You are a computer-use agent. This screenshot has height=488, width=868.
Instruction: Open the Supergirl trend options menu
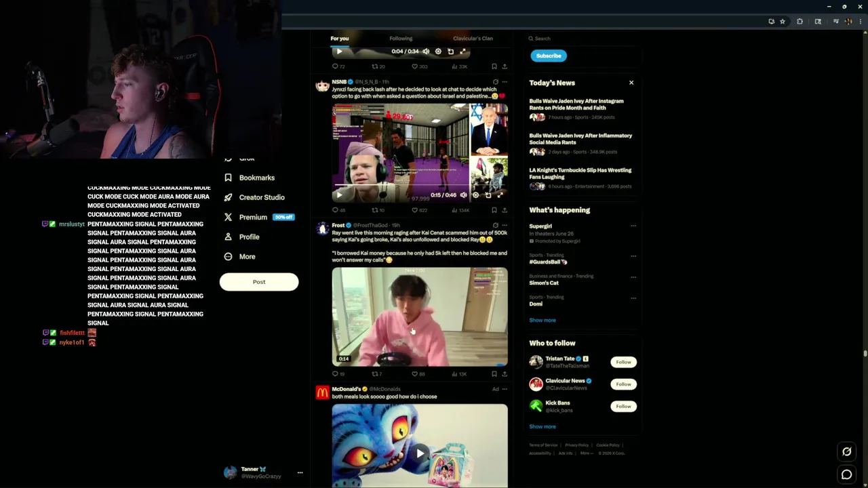(633, 226)
